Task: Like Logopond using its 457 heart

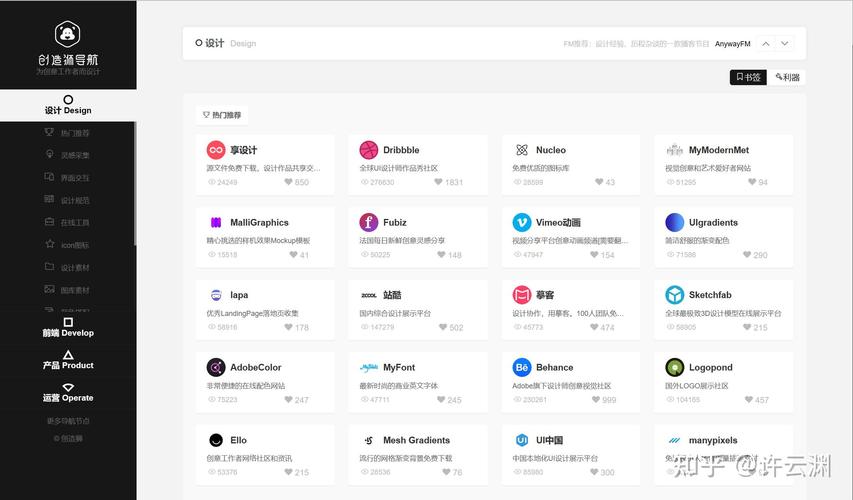Action: tap(749, 399)
